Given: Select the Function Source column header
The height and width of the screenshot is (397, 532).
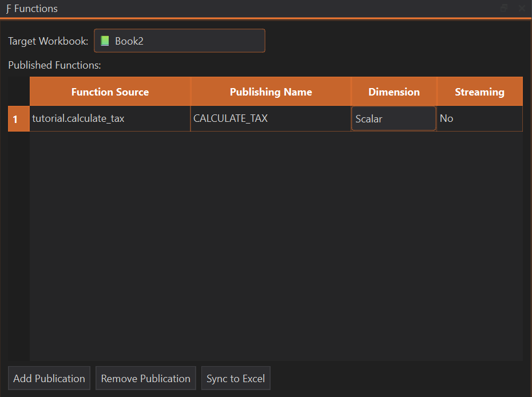Looking at the screenshot, I should click(x=110, y=92).
